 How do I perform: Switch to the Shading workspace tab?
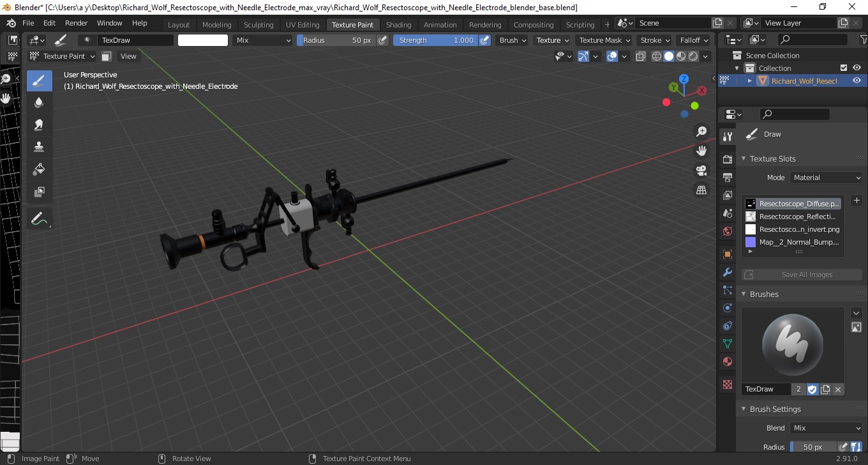click(398, 25)
